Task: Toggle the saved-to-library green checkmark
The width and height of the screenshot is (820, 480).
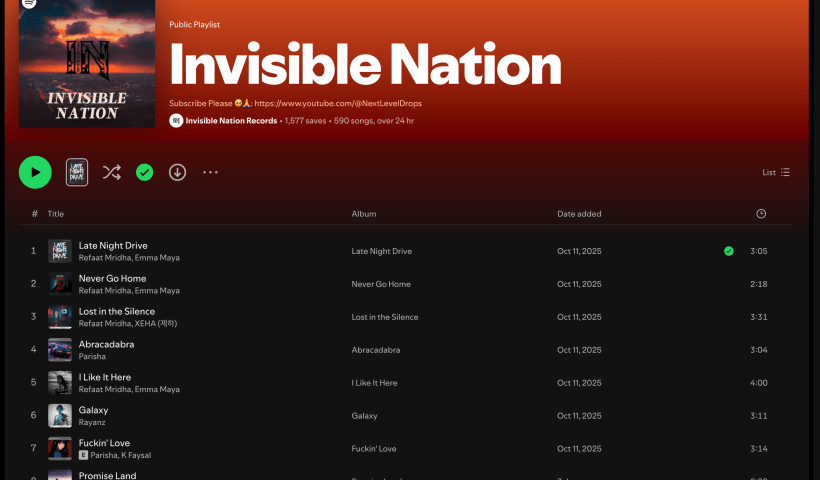Action: (x=145, y=172)
